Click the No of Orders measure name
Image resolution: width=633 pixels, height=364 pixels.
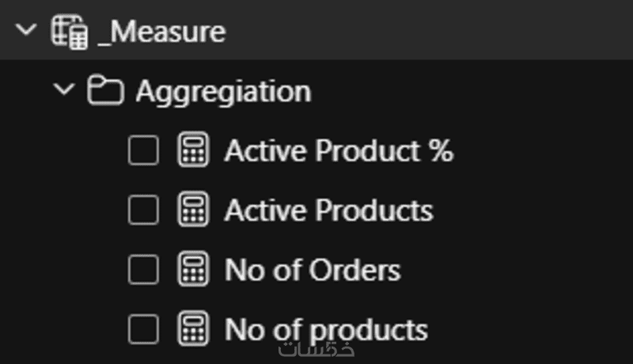point(313,271)
